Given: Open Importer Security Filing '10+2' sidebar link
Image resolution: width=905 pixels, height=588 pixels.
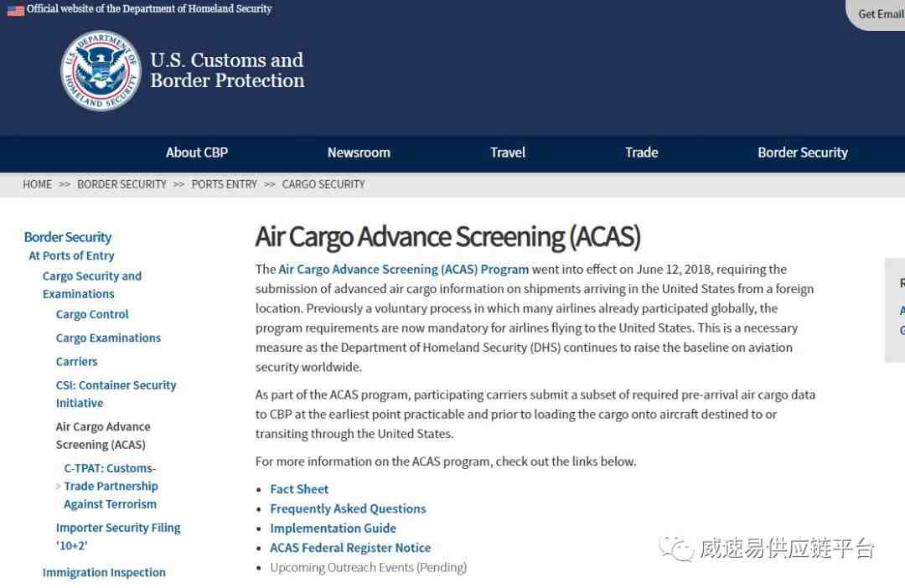Looking at the screenshot, I should point(117,536).
